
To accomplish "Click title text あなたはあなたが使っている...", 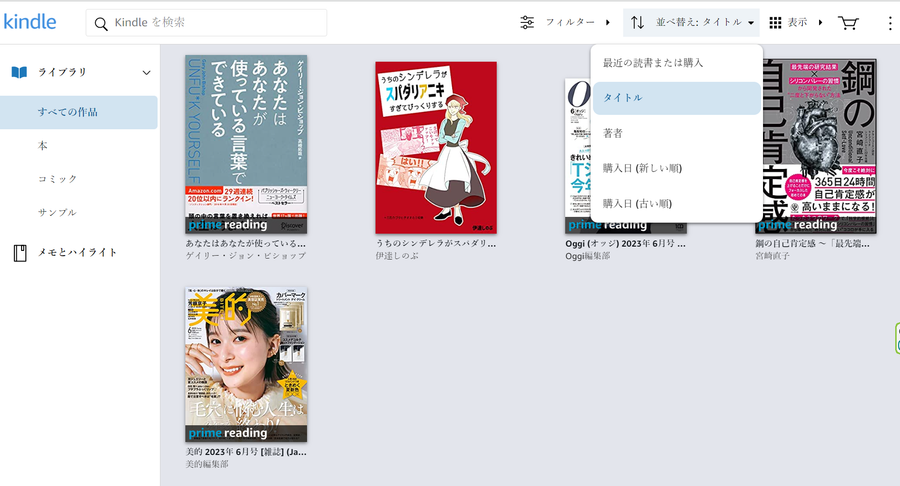I will (x=245, y=243).
